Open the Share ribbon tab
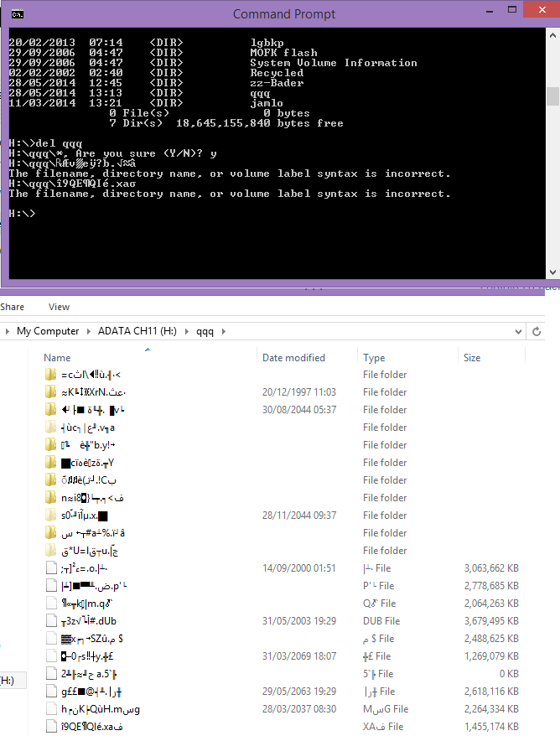The width and height of the screenshot is (560, 741). pos(13,307)
